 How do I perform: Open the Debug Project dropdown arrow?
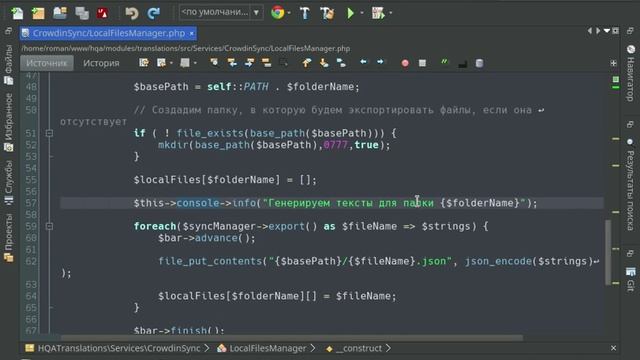point(390,13)
